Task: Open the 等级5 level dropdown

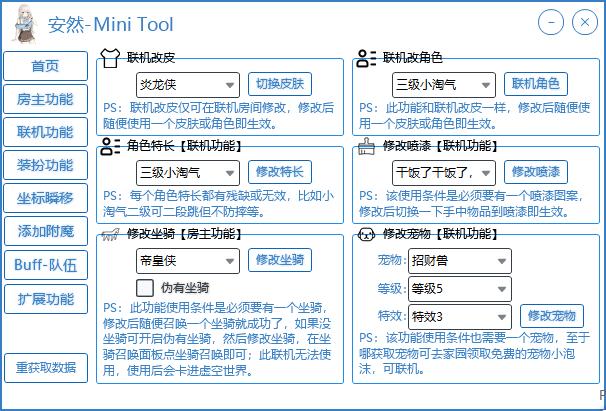Action: [460, 289]
